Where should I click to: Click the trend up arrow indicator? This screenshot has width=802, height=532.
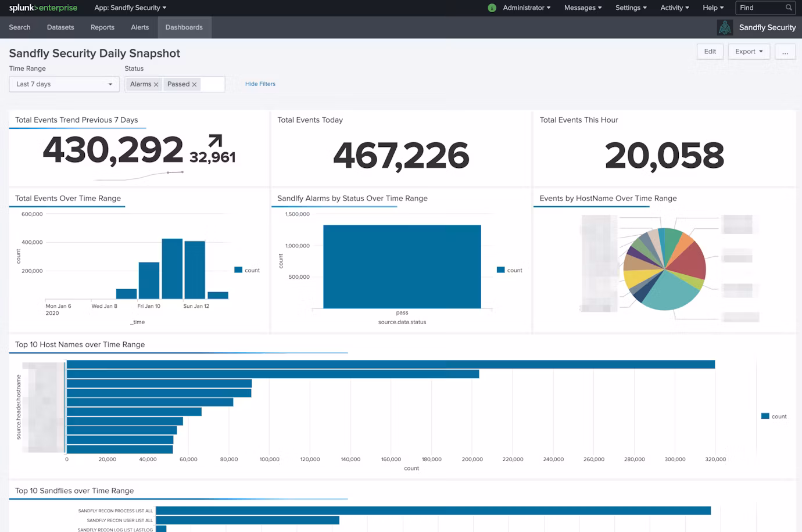click(x=215, y=141)
